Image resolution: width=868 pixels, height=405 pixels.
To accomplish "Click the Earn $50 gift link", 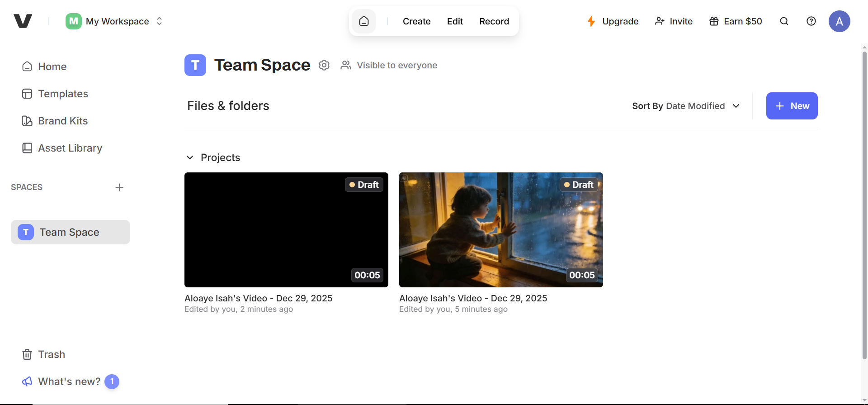I will pos(736,21).
